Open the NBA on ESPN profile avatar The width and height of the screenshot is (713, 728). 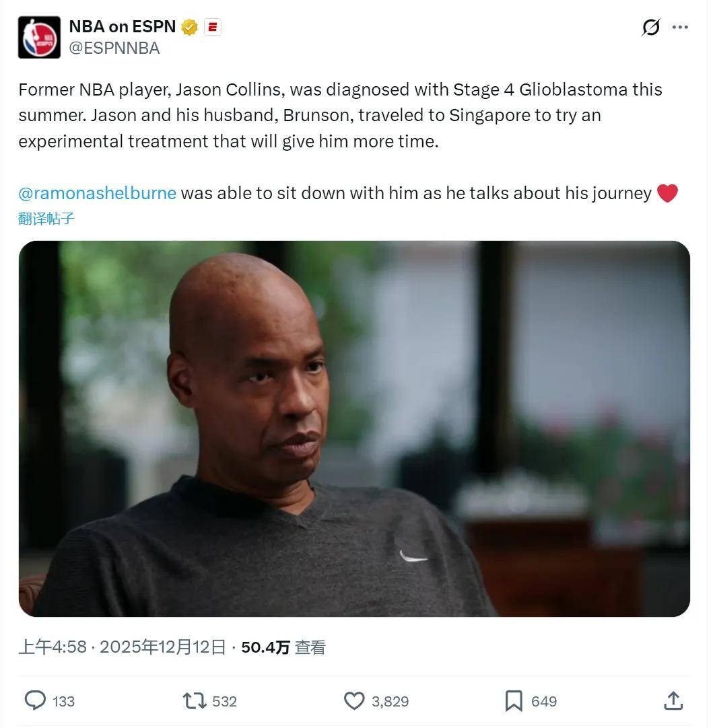click(x=39, y=37)
